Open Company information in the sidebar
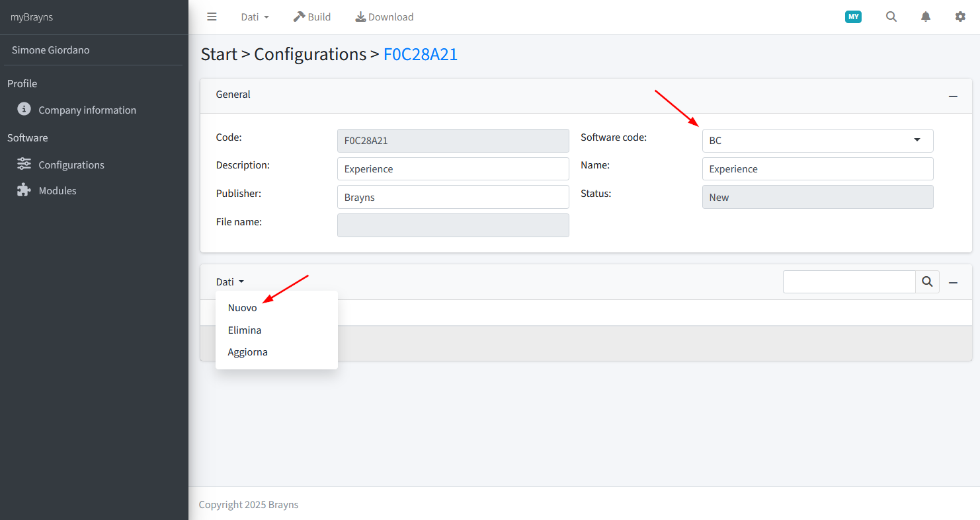This screenshot has height=520, width=980. point(77,110)
